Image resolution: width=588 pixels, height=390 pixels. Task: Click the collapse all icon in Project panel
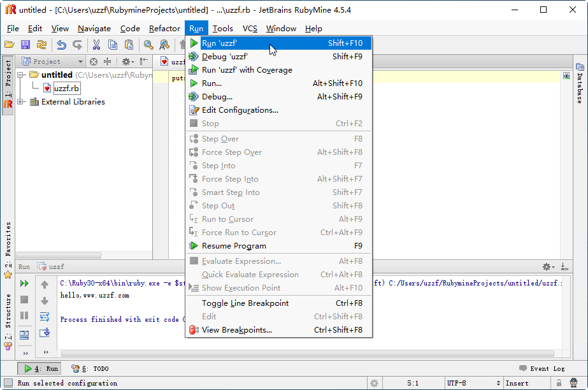click(107, 62)
